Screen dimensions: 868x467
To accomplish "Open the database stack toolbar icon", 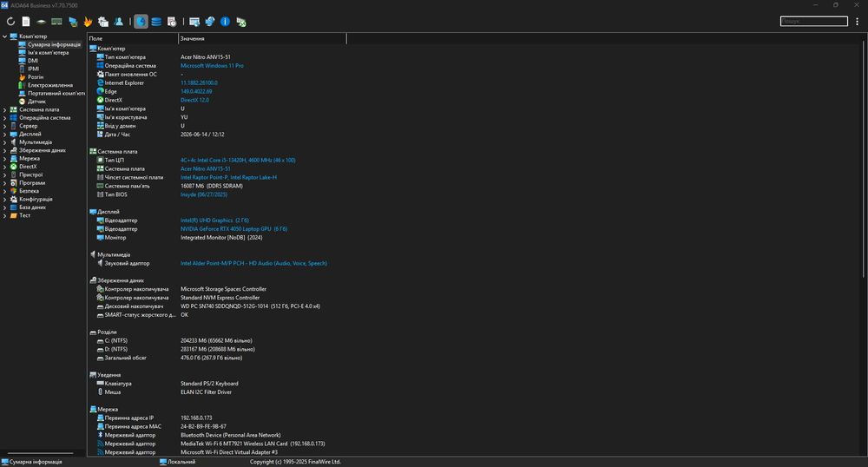I will click(x=156, y=22).
